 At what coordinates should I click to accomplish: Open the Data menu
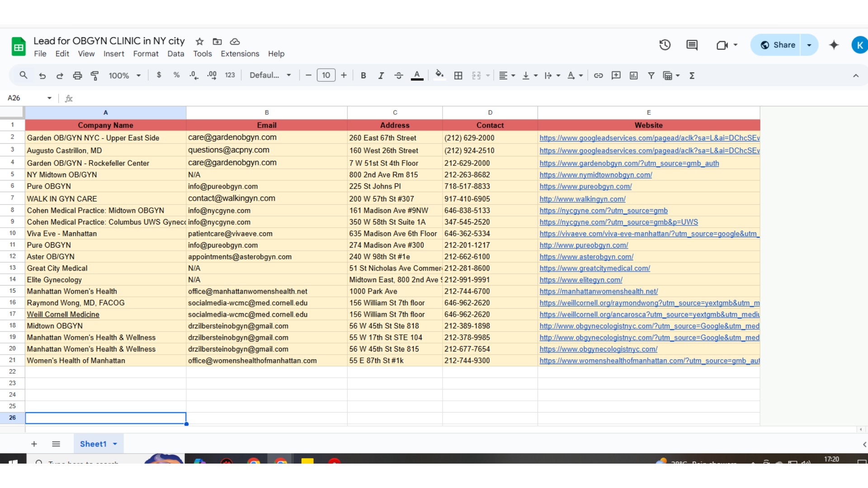tap(175, 54)
